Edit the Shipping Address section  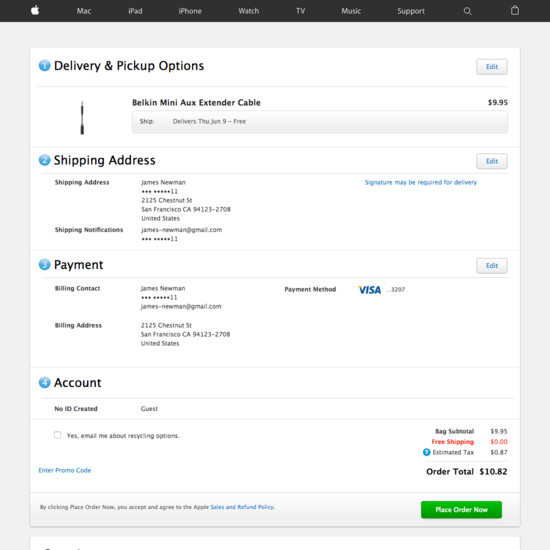492,161
